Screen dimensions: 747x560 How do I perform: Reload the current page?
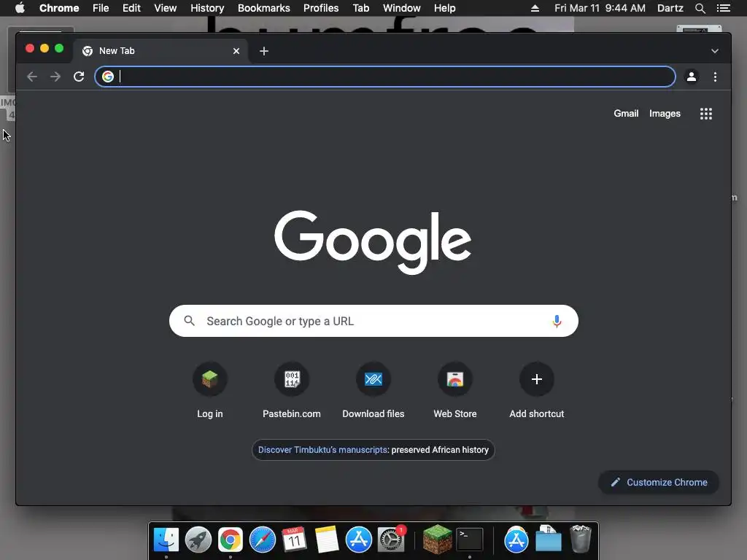click(x=79, y=77)
